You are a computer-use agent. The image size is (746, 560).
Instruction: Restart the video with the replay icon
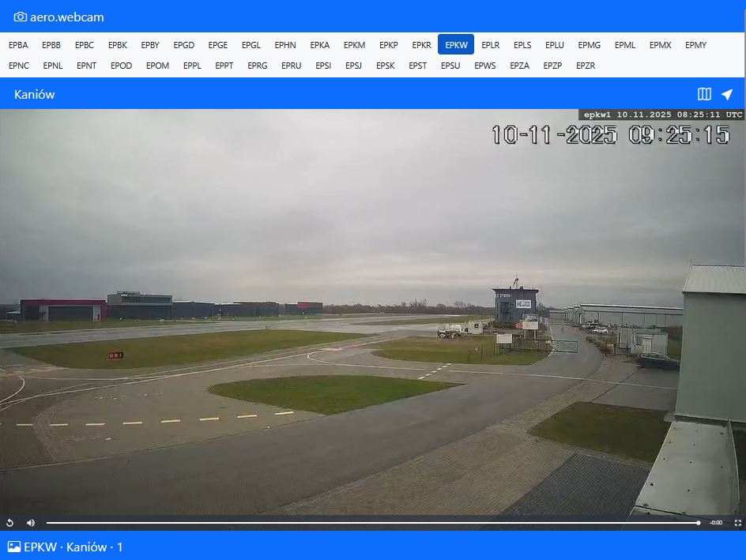click(x=10, y=523)
